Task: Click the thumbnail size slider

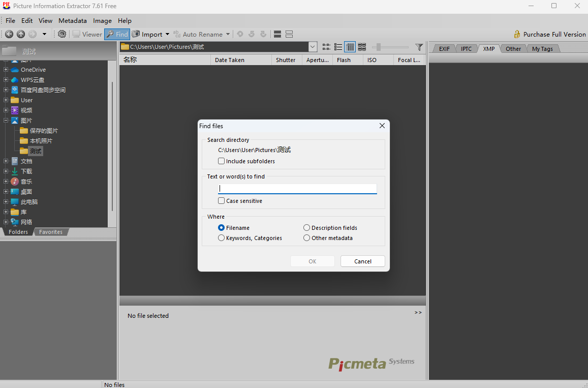Action: [390, 47]
